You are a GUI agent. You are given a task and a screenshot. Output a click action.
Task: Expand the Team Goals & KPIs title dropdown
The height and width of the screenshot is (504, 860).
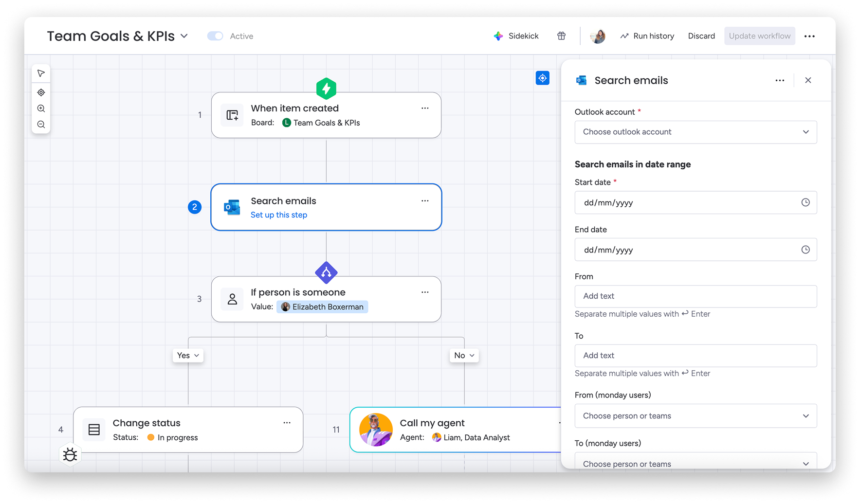click(184, 36)
